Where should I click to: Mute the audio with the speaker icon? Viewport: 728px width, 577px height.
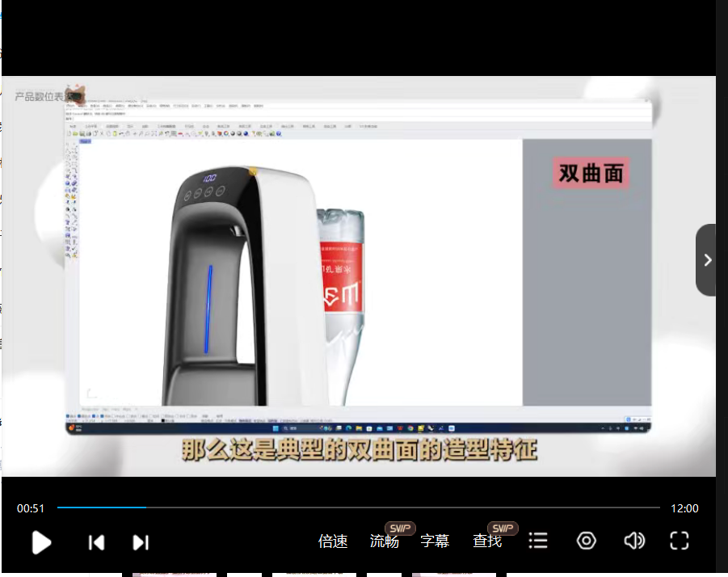click(x=634, y=541)
